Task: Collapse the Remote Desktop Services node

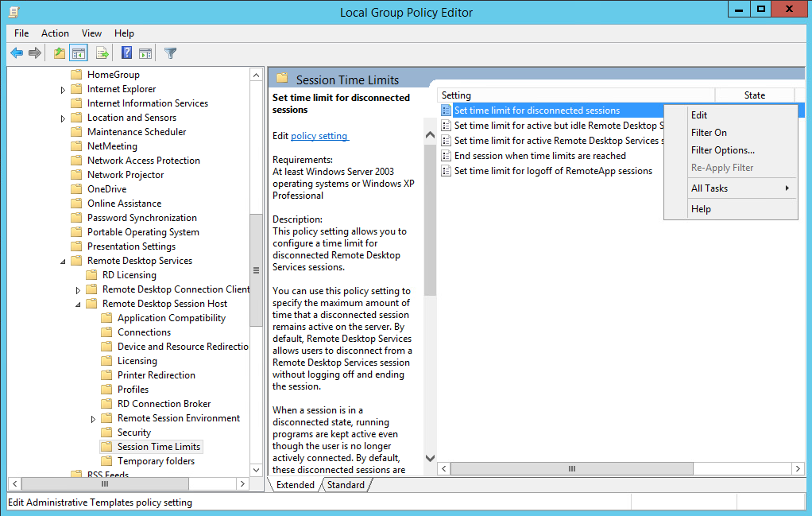Action: tap(63, 262)
